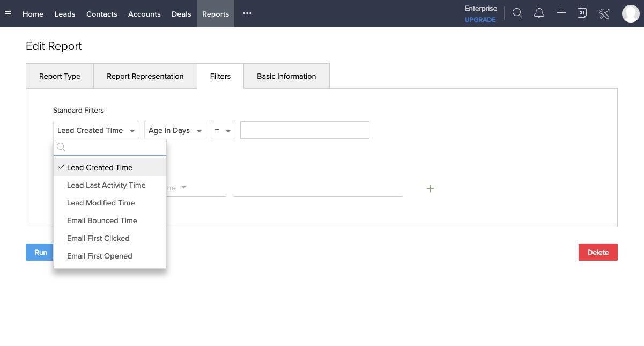
Task: Delete this report
Action: point(598,252)
